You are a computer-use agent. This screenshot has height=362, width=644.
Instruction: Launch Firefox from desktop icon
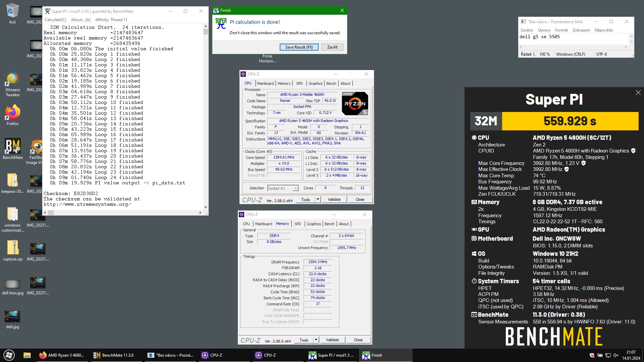(12, 115)
